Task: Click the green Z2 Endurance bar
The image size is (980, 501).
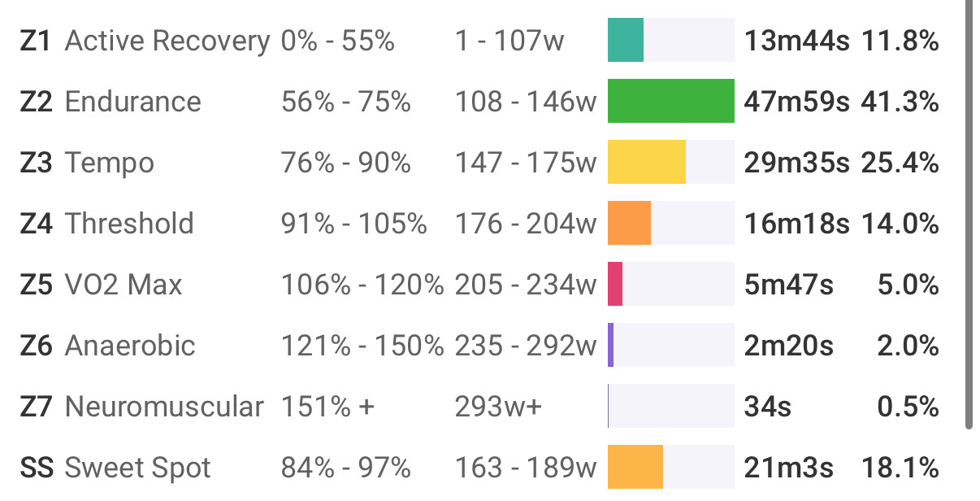Action: (671, 101)
